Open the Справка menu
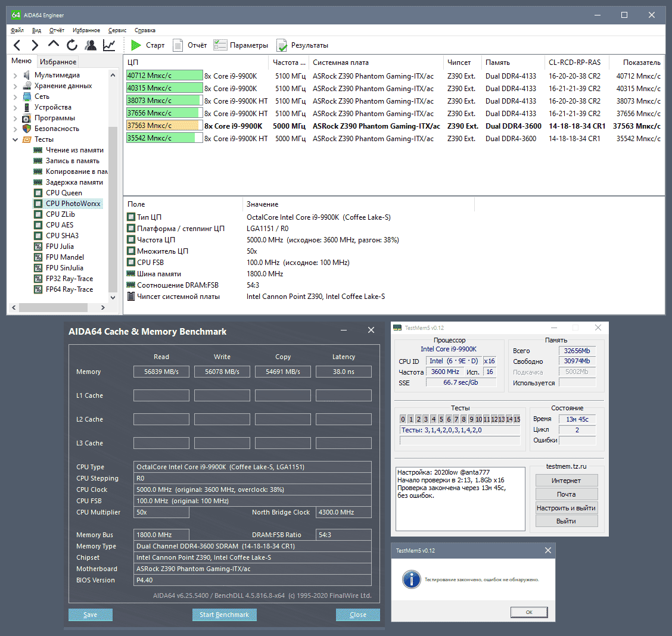The width and height of the screenshot is (672, 636). click(x=145, y=30)
